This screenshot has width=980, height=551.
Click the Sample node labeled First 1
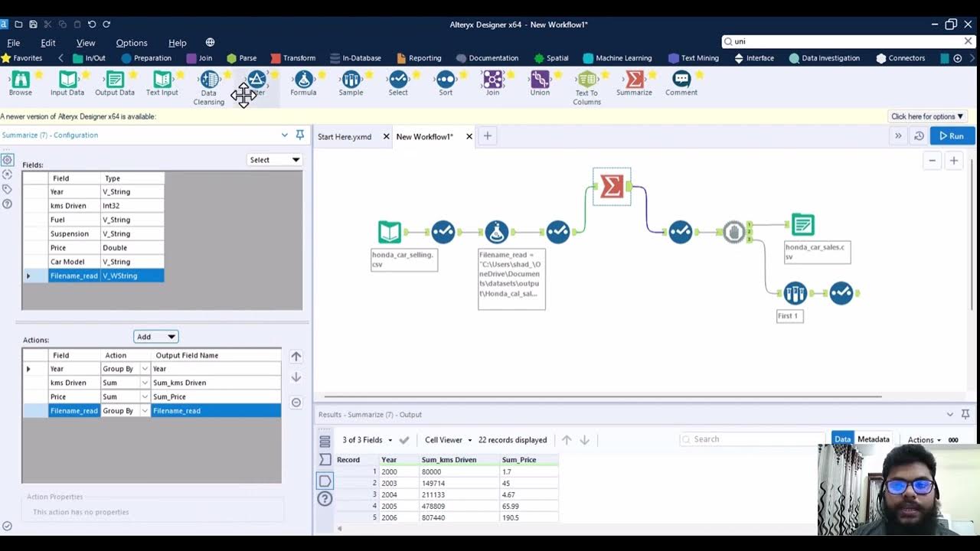795,293
